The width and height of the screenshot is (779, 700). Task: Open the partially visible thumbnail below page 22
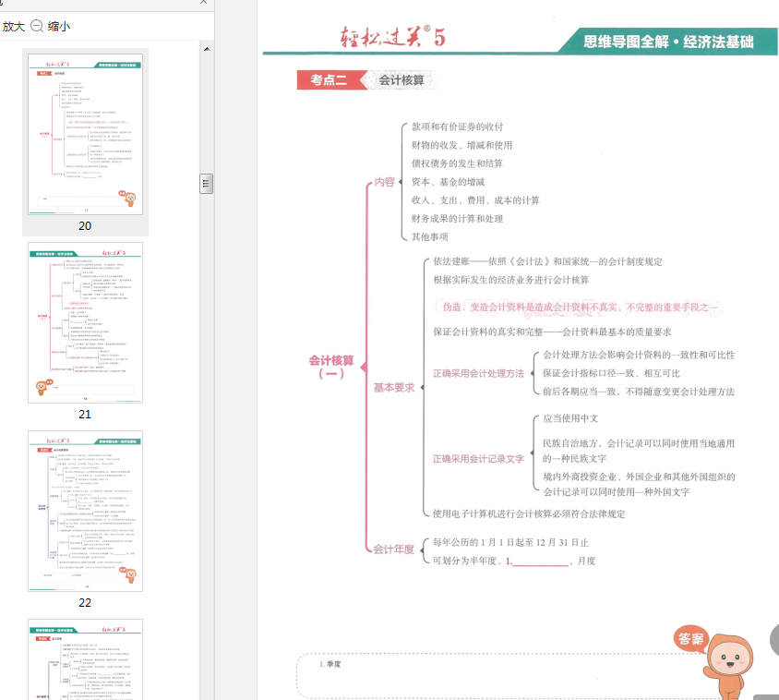click(x=85, y=659)
